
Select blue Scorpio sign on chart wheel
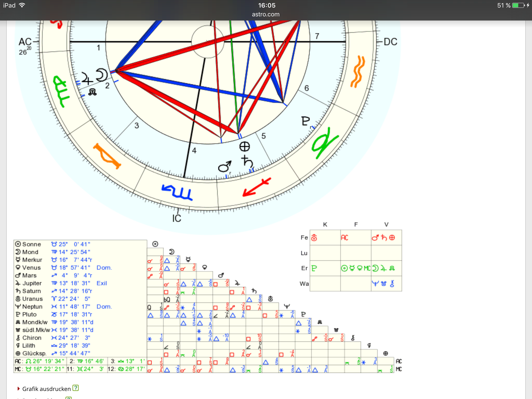pyautogui.click(x=177, y=192)
